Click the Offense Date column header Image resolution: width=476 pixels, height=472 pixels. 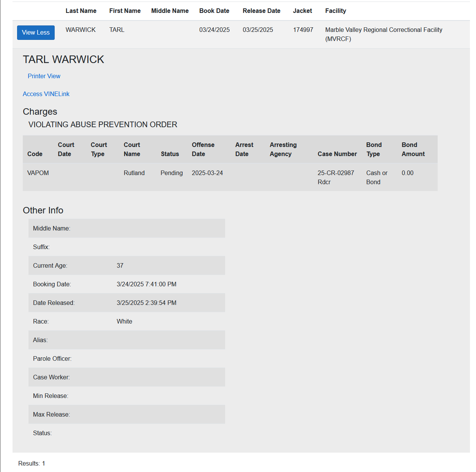pos(203,149)
